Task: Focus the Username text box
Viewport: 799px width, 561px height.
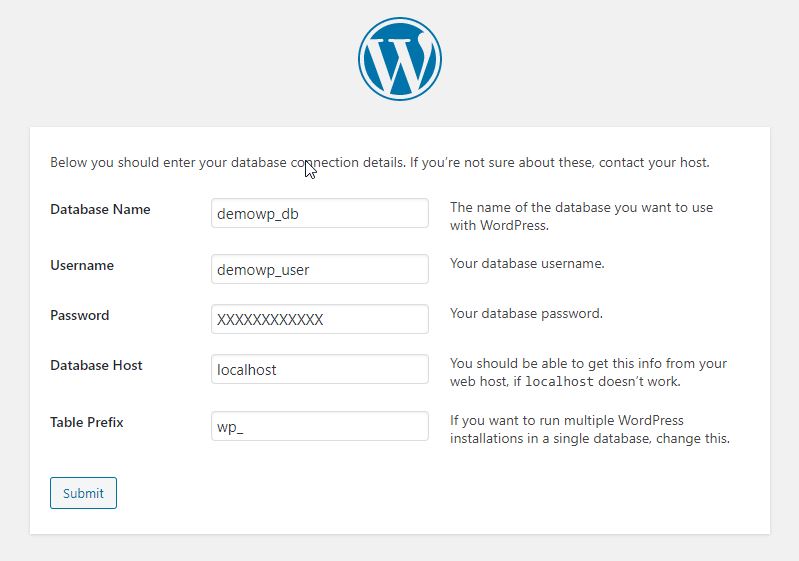Action: [319, 269]
